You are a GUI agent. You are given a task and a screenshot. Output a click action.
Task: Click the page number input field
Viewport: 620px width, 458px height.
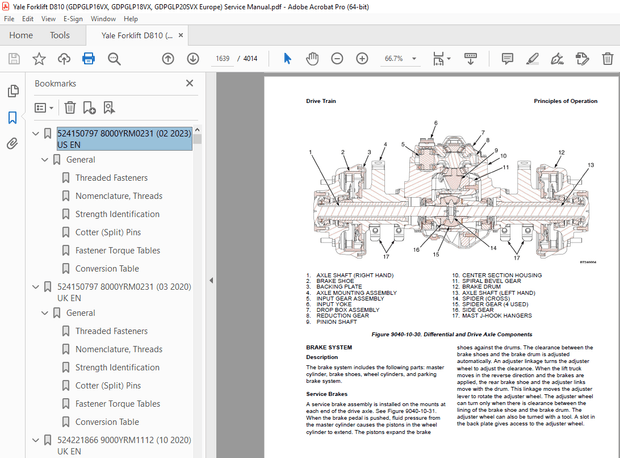pyautogui.click(x=223, y=59)
